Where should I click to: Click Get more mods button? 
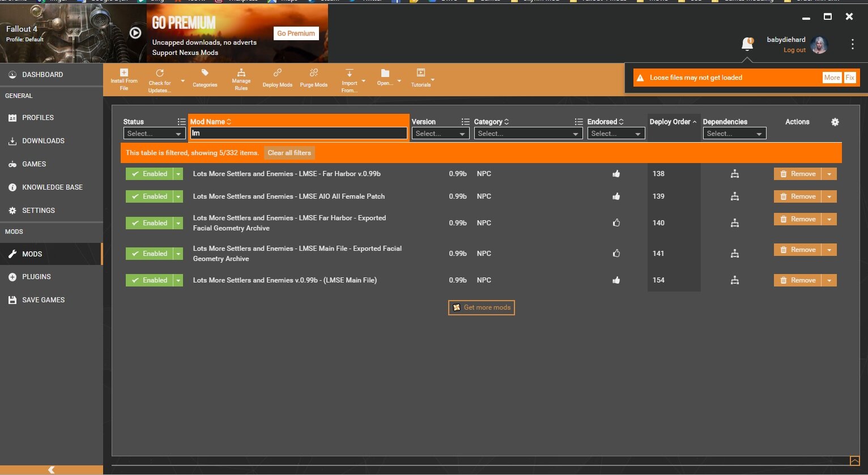pos(482,307)
